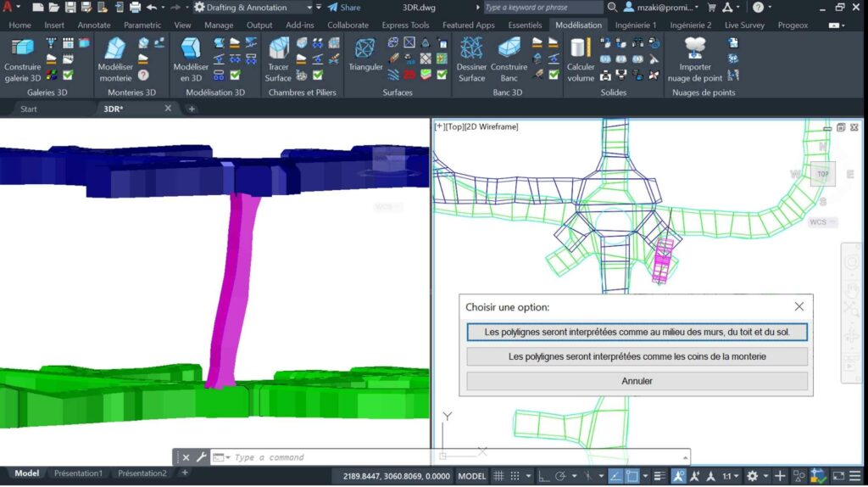Click the X button in command line bar
This screenshot has height=487, width=868.
click(186, 457)
